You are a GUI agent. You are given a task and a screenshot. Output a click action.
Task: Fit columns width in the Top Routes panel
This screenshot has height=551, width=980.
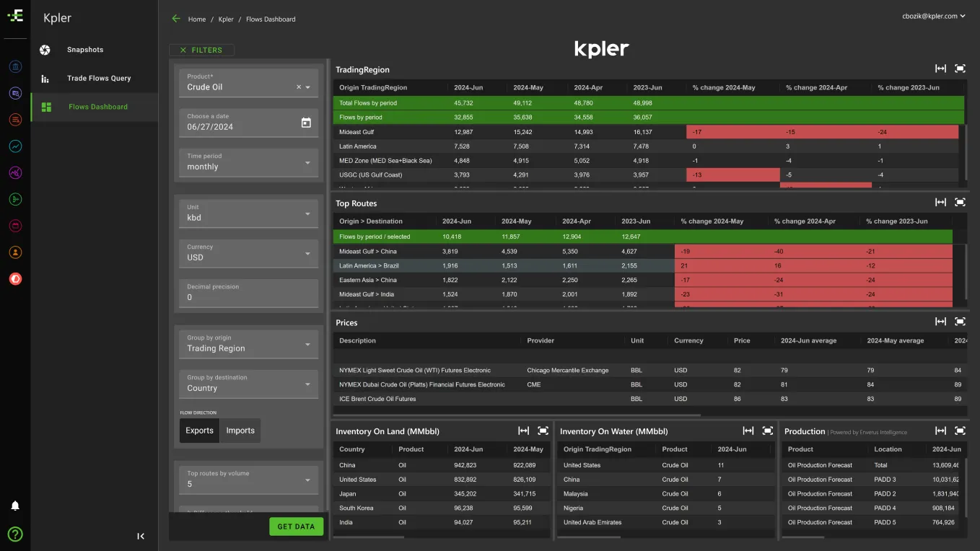pos(940,202)
